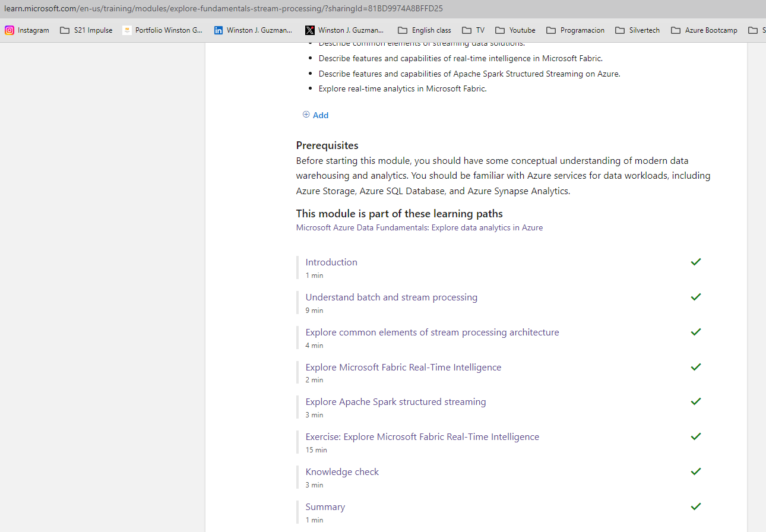Open the Youtube bookmark folder
Screen dimensions: 766x532
click(515, 30)
